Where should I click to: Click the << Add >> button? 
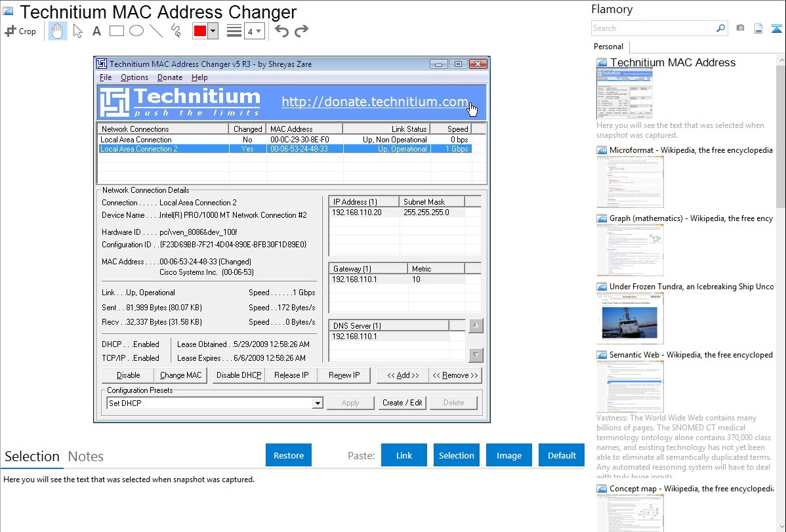coord(403,375)
